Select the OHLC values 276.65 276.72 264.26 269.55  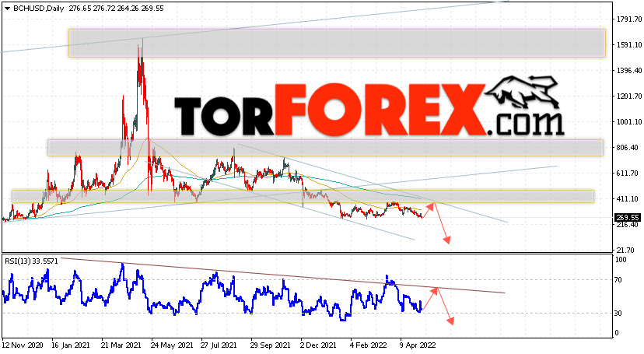(116, 9)
